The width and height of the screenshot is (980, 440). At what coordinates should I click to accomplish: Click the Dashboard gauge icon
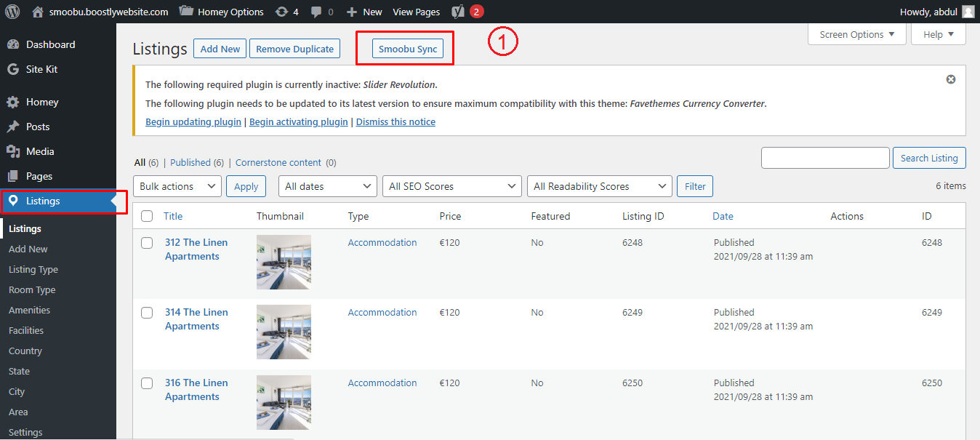13,44
